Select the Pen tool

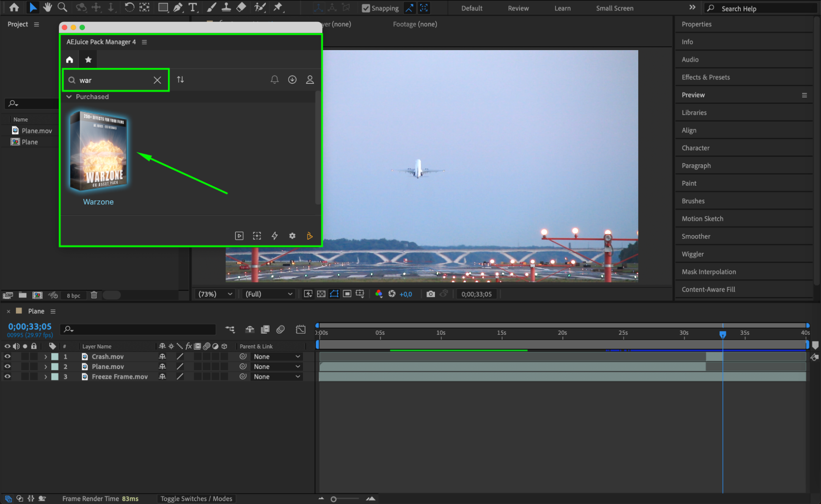pos(177,7)
